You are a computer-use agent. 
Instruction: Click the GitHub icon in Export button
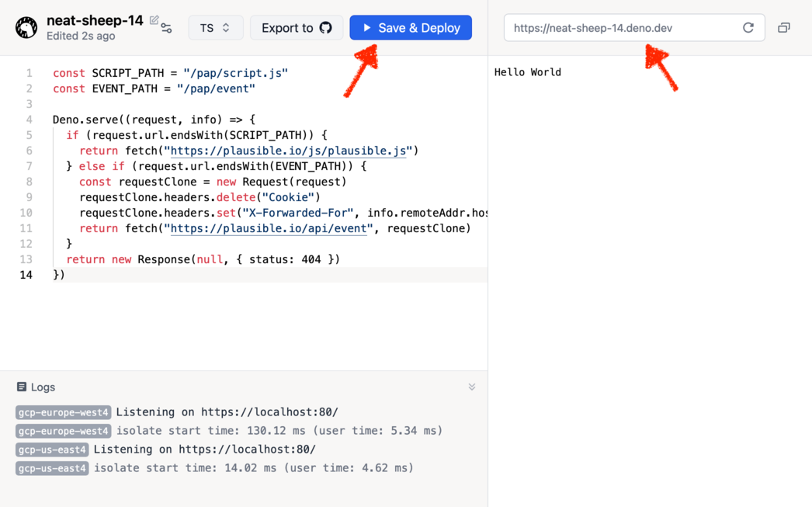326,28
